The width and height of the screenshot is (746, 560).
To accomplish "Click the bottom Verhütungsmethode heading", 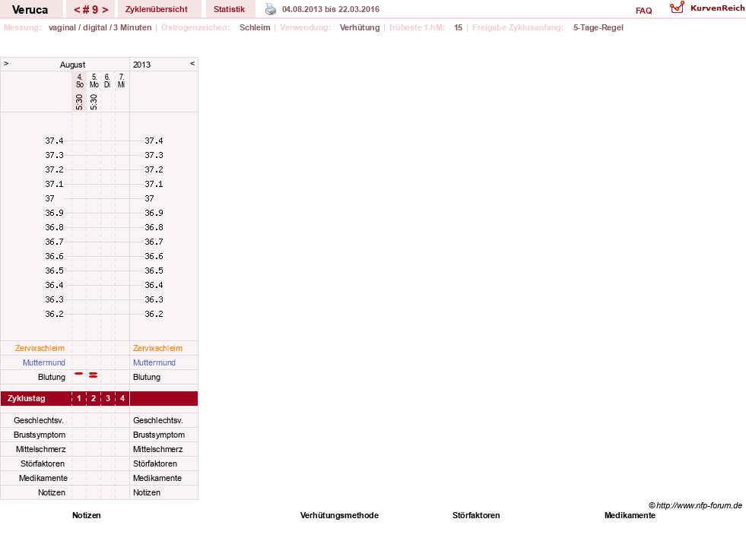I will pyautogui.click(x=339, y=515).
